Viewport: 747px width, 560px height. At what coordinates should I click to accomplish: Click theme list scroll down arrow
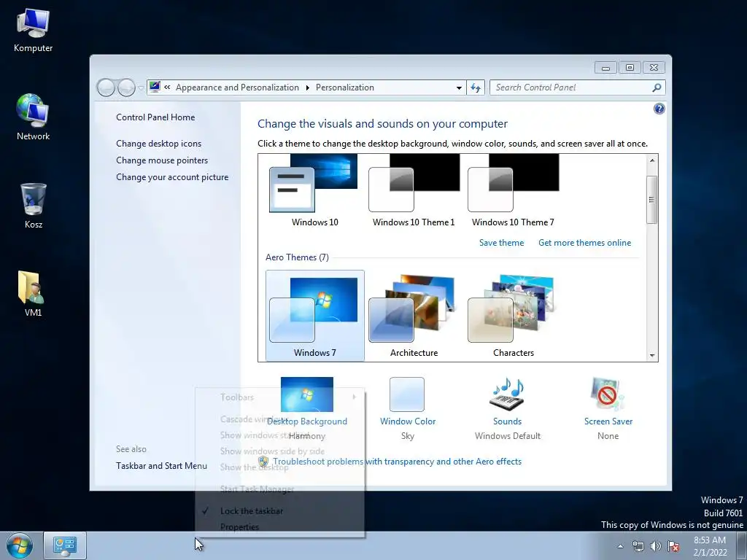point(652,356)
